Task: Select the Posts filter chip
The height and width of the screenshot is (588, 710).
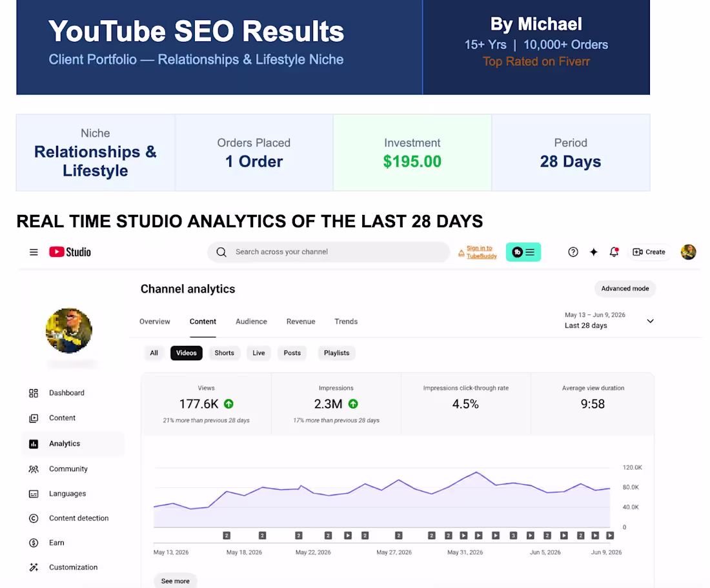Action: (292, 353)
